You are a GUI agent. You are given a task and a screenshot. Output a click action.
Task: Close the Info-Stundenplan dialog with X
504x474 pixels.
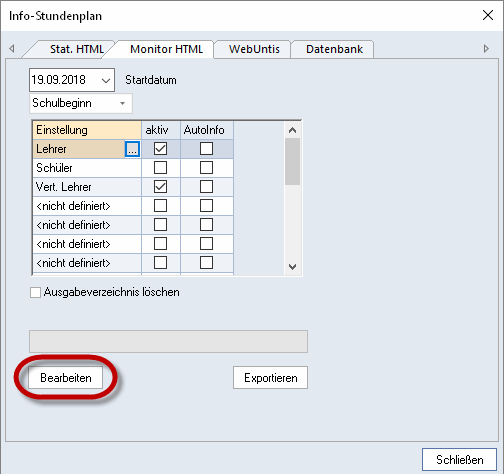(x=488, y=15)
